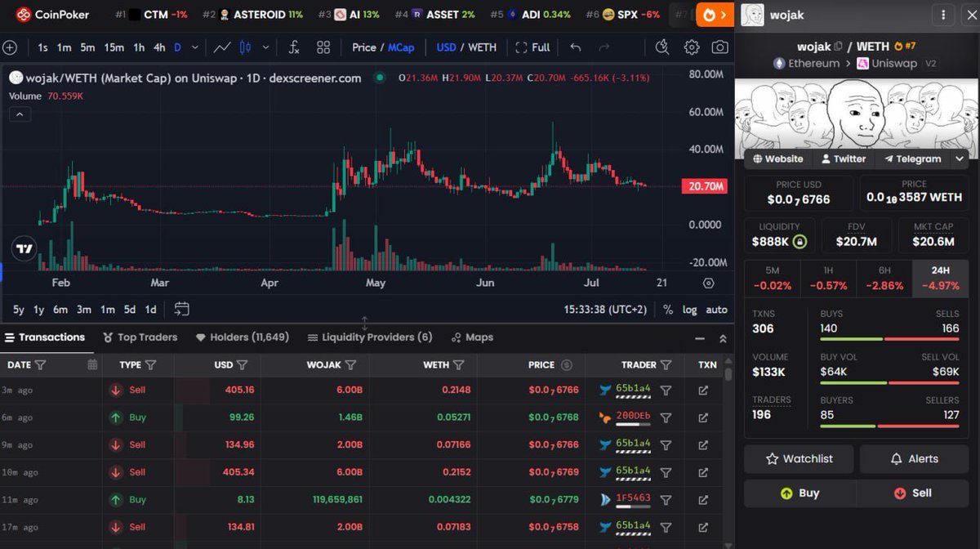Minimize the transactions panel with dash icon
980x549 pixels.
coord(700,338)
